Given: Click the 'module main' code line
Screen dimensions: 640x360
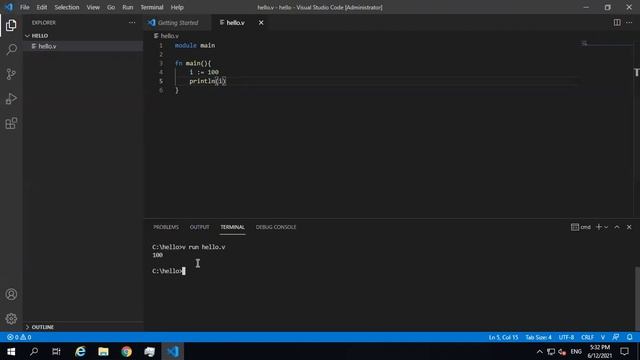Looking at the screenshot, I should click(195, 45).
